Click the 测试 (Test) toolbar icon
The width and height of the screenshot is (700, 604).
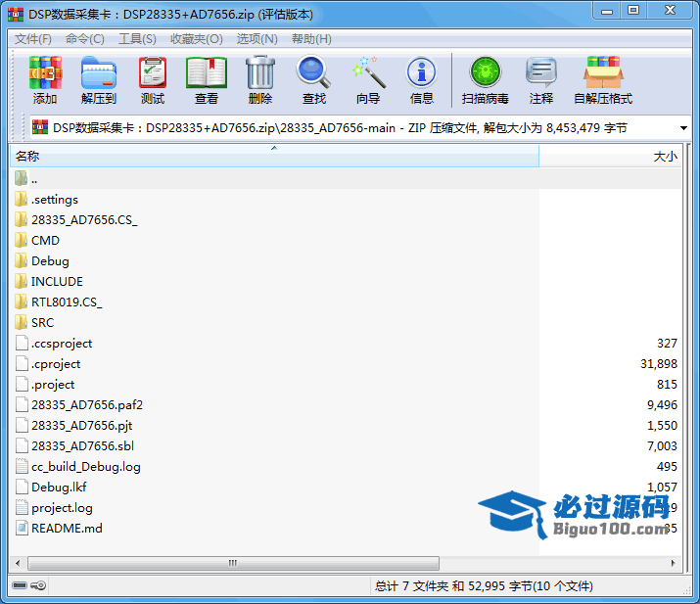(x=153, y=73)
